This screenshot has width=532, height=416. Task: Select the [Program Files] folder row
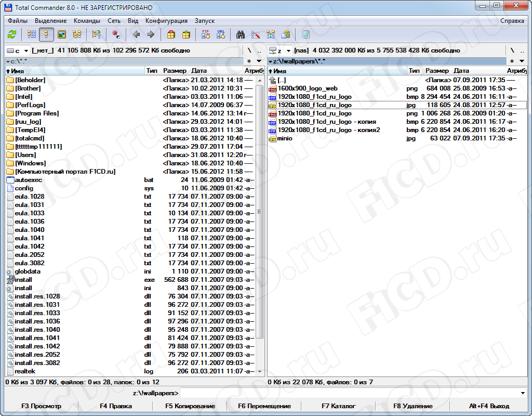point(129,113)
